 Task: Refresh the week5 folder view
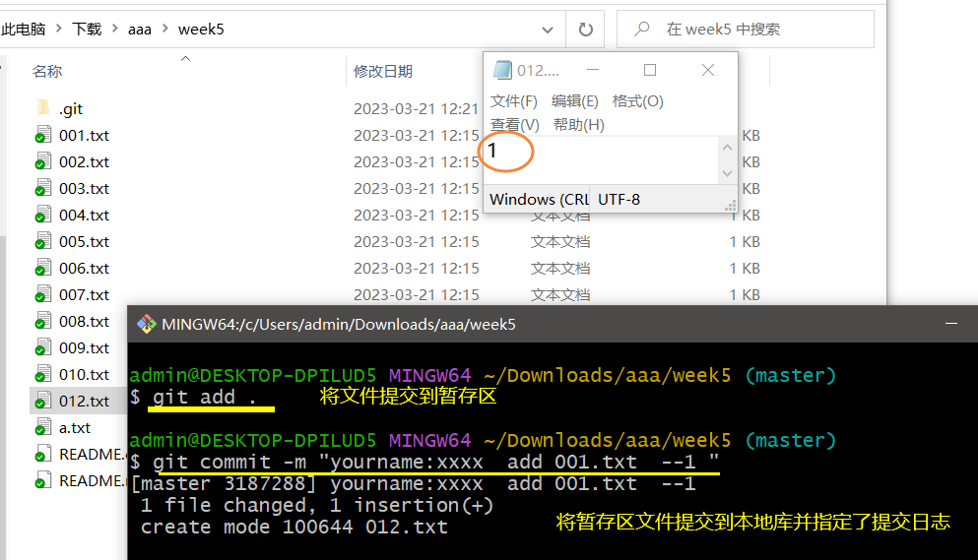tap(585, 30)
